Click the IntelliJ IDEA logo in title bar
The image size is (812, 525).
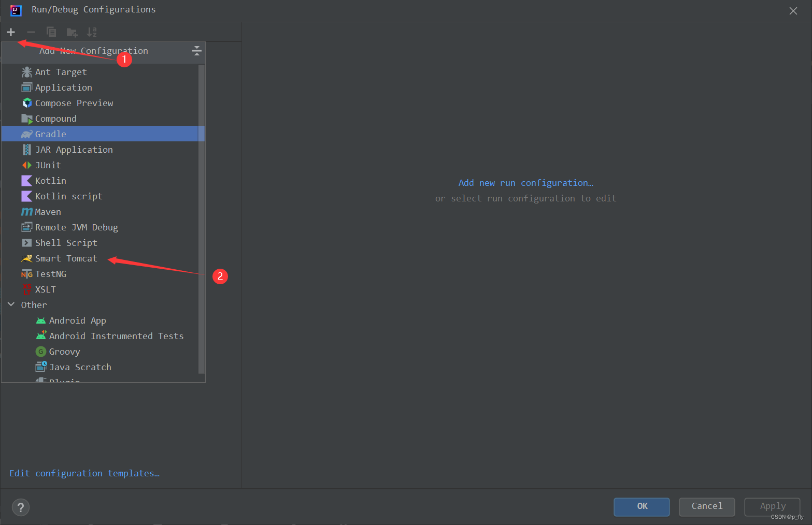tap(16, 10)
